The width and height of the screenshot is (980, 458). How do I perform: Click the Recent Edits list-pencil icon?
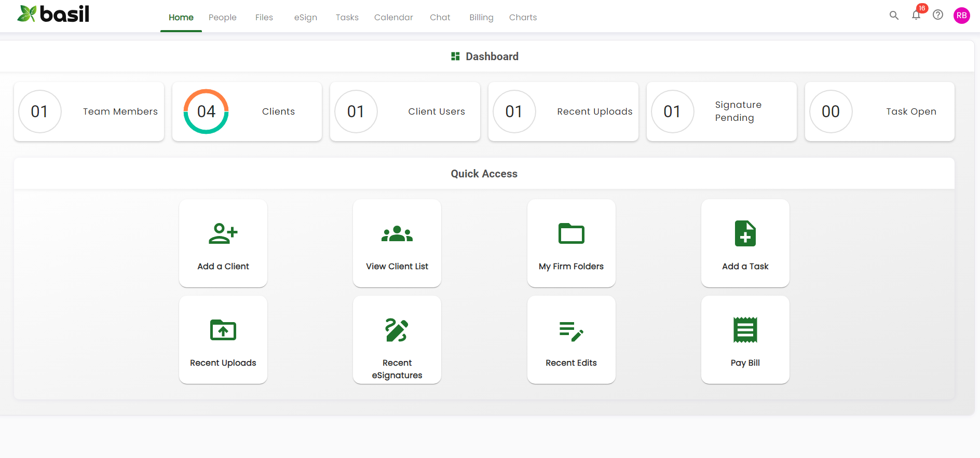tap(571, 331)
